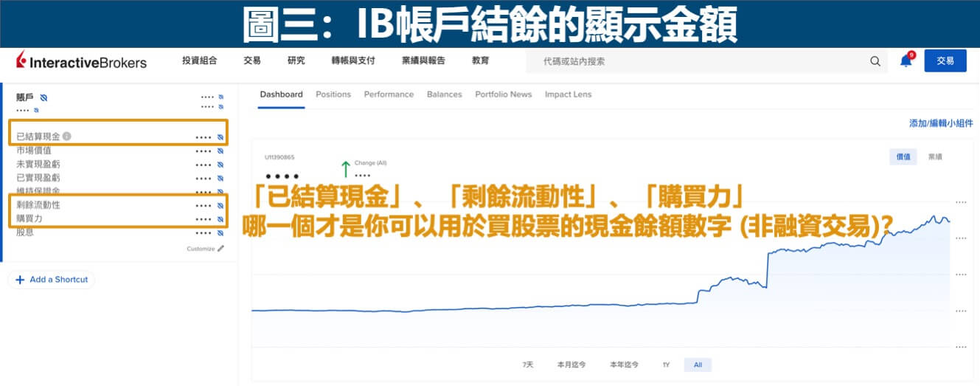Select the 價值 chart mode

[x=903, y=156]
